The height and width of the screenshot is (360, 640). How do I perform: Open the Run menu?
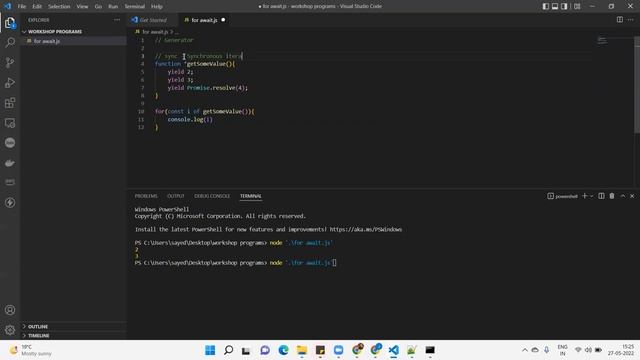113,7
